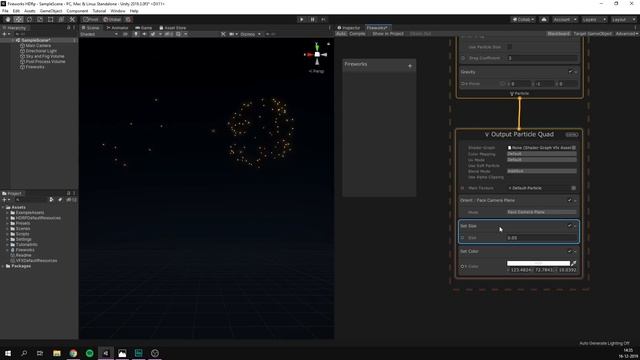Viewport: 640px width, 360px height.
Task: Open the Layout dropdown
Action: pos(624,19)
